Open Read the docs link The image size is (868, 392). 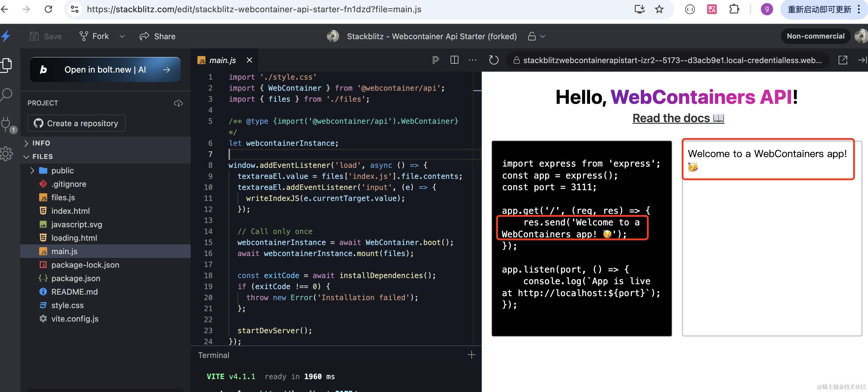(678, 118)
